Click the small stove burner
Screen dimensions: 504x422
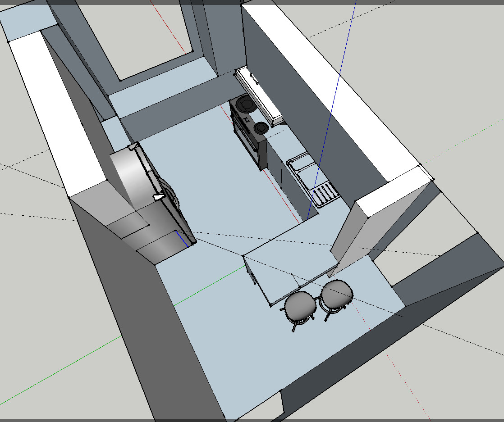tap(261, 128)
